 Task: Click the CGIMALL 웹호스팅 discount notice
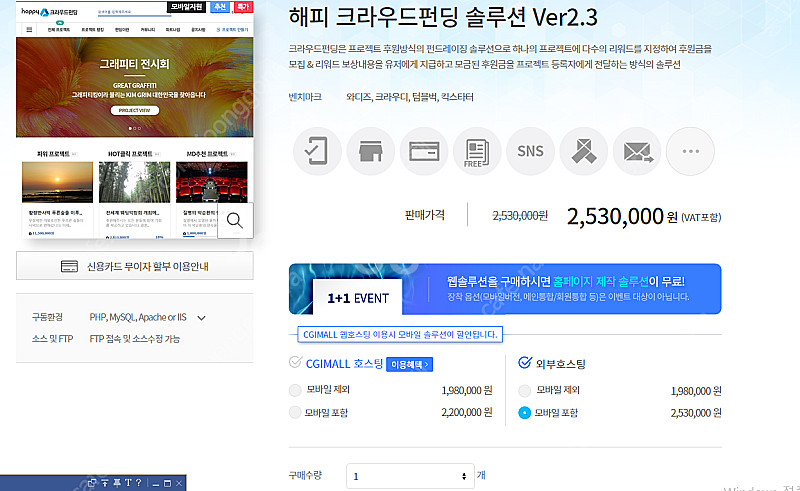click(400, 335)
